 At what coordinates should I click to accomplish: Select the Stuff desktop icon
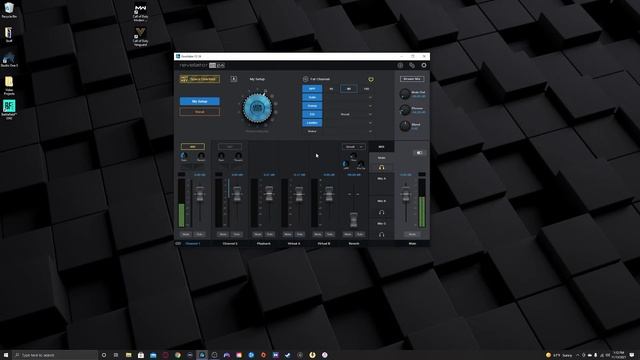coord(9,35)
